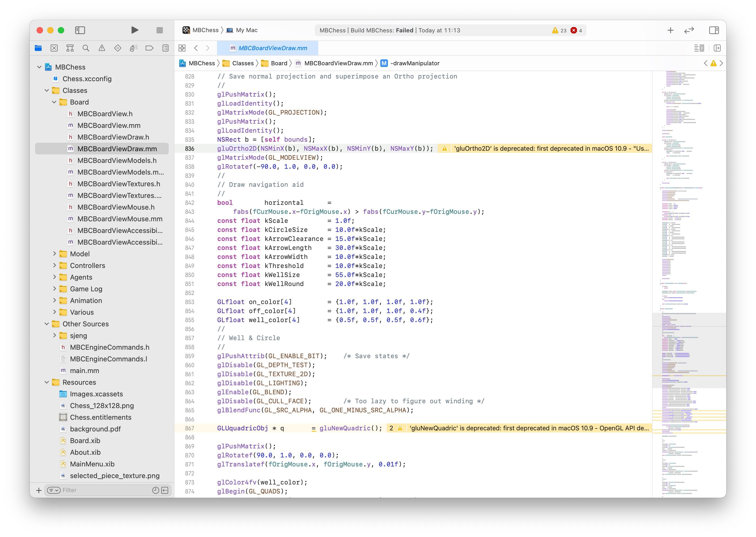Click in the minimap to navigate code
This screenshot has width=756, height=537.
689,284
